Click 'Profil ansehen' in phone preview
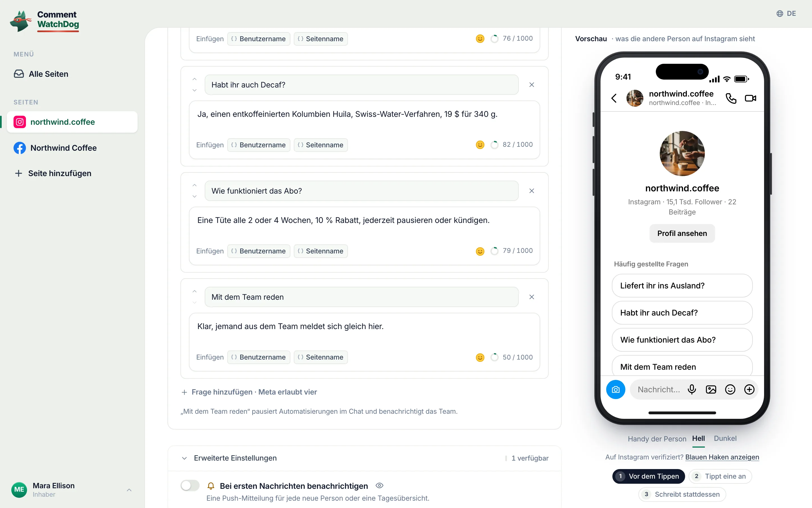 pos(682,233)
